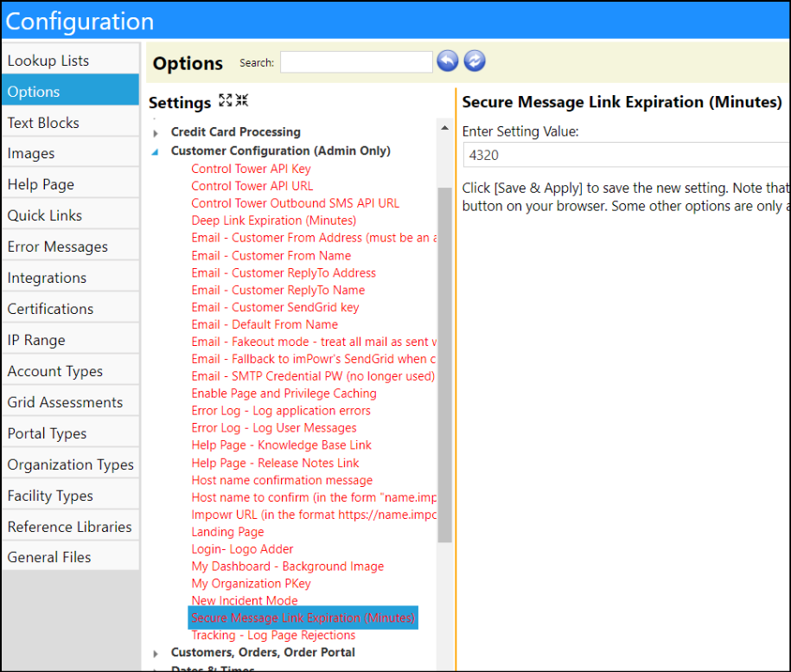Open Organization Types section

click(x=71, y=464)
